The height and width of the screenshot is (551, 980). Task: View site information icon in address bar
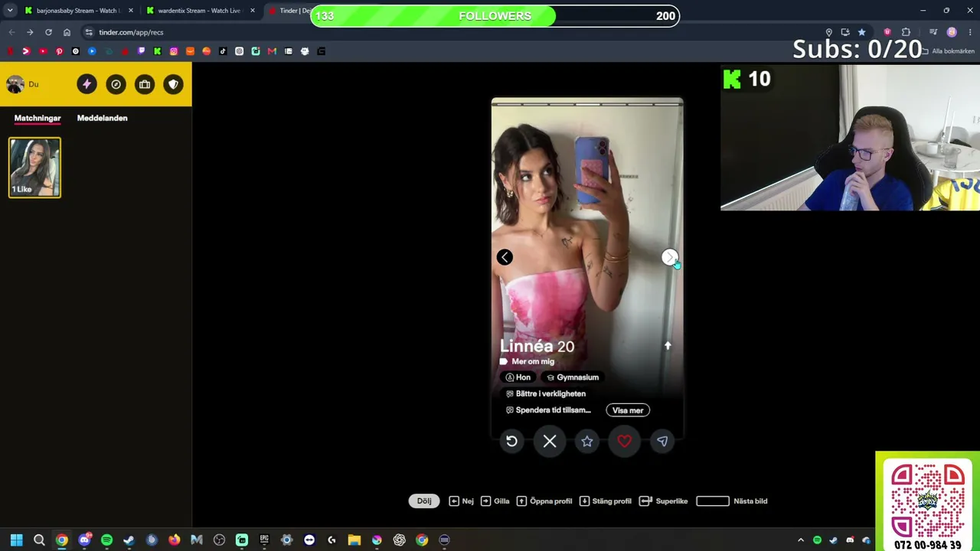pyautogui.click(x=89, y=32)
